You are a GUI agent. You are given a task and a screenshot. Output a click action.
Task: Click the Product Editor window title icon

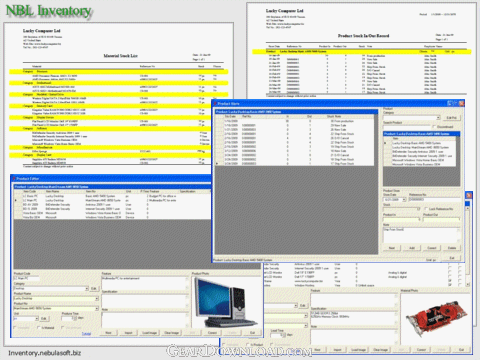pyautogui.click(x=14, y=179)
